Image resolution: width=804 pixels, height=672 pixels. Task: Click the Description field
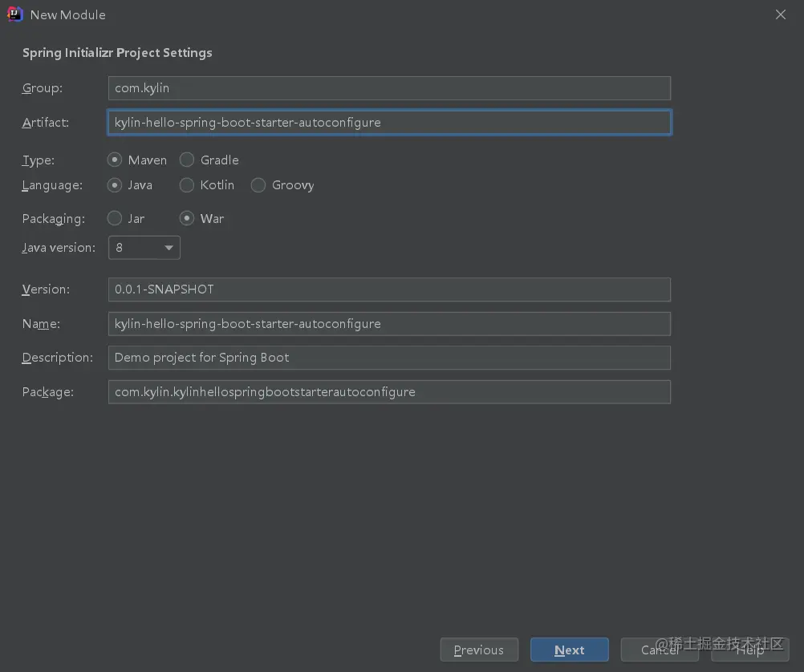pos(389,358)
